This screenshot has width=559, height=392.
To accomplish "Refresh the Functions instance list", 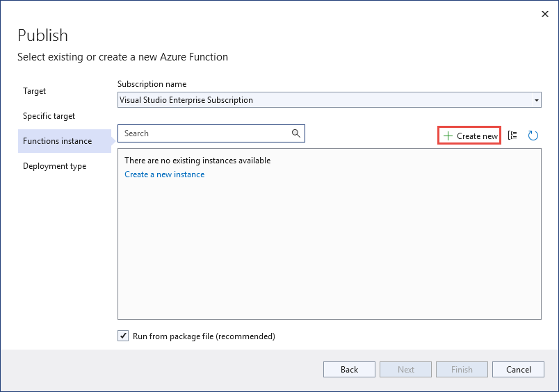I will [533, 136].
